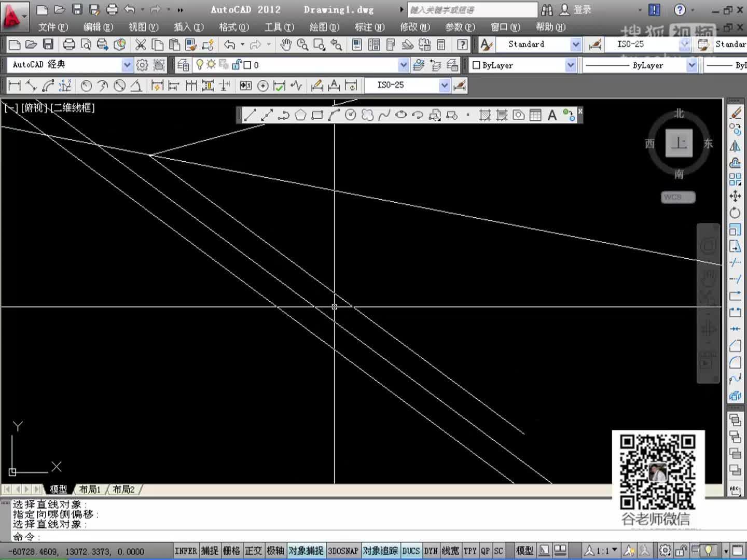The width and height of the screenshot is (747, 560).
Task: Open the 绘图 menu
Action: click(x=323, y=27)
